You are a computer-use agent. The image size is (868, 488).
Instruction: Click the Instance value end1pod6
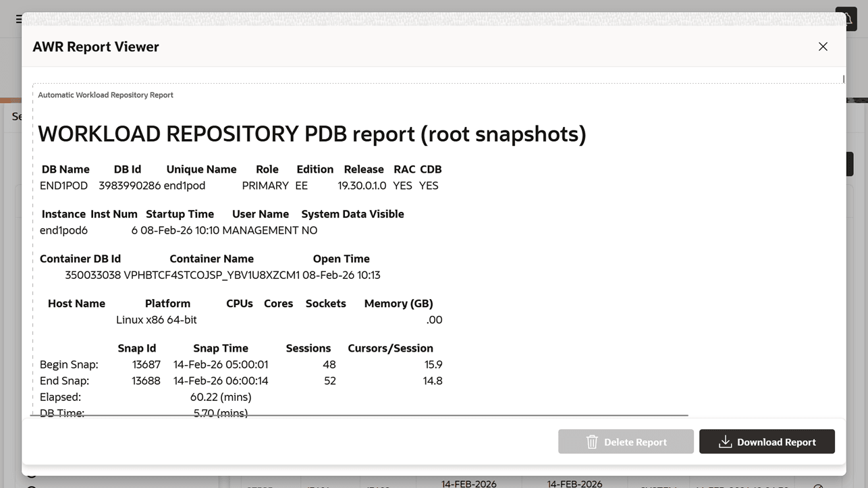[63, 230]
